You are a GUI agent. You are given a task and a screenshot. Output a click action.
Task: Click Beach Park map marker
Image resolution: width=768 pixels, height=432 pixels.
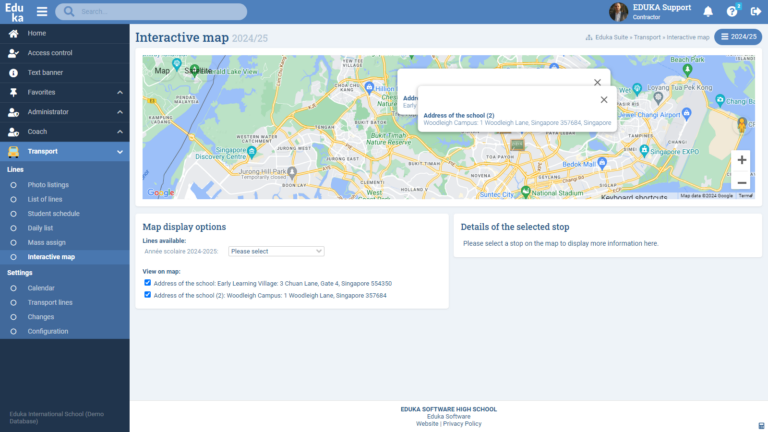(x=687, y=70)
